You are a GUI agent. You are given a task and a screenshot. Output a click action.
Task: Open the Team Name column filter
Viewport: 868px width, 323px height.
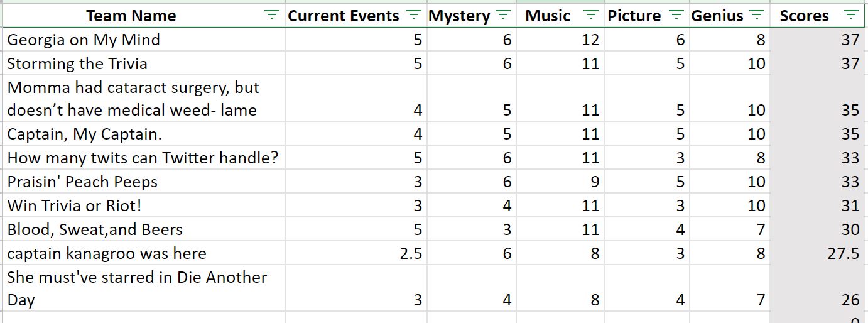271,16
